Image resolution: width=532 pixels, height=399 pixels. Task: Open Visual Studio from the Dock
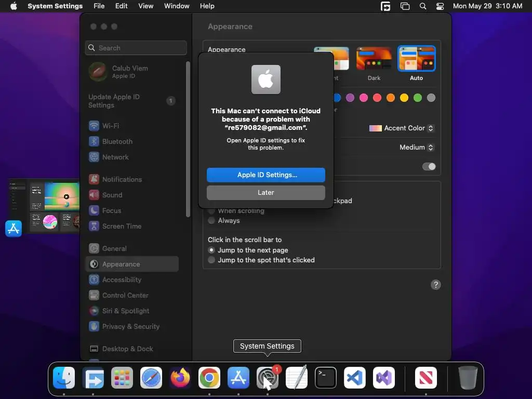pyautogui.click(x=384, y=378)
